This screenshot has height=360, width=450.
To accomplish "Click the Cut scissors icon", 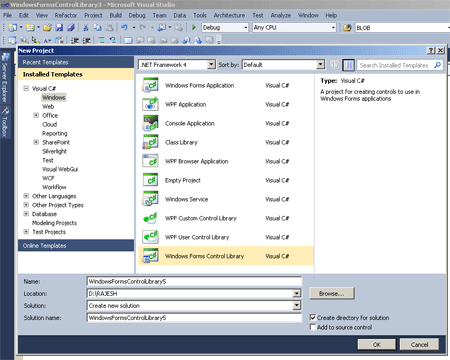I will tap(86, 27).
